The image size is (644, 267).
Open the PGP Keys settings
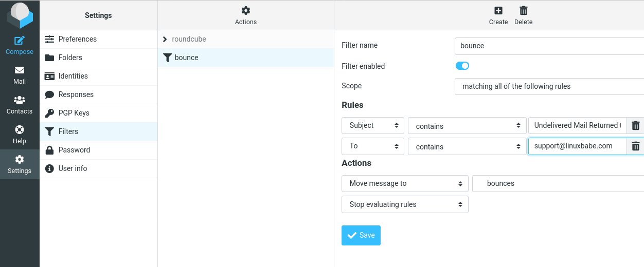pyautogui.click(x=74, y=113)
